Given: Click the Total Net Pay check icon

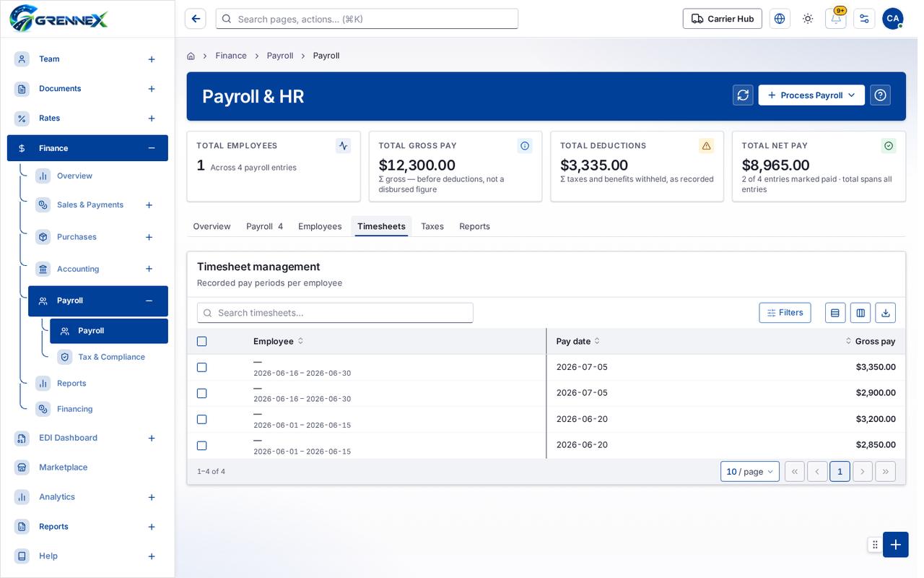Looking at the screenshot, I should pyautogui.click(x=889, y=146).
